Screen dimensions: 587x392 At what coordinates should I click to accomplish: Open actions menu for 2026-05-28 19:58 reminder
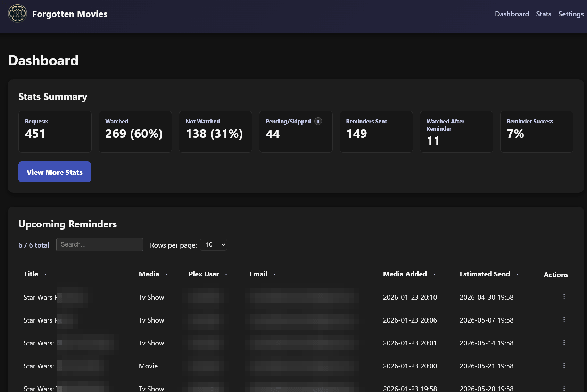coord(564,388)
